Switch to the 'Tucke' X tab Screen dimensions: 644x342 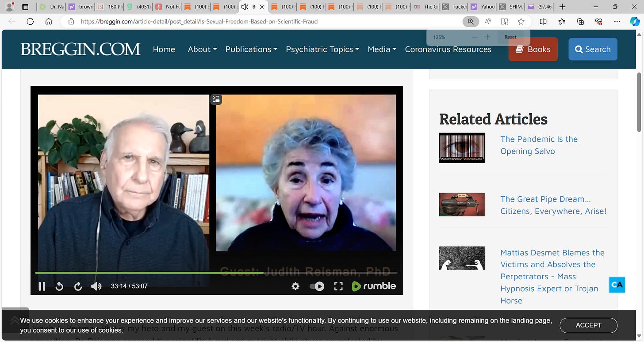pos(454,7)
